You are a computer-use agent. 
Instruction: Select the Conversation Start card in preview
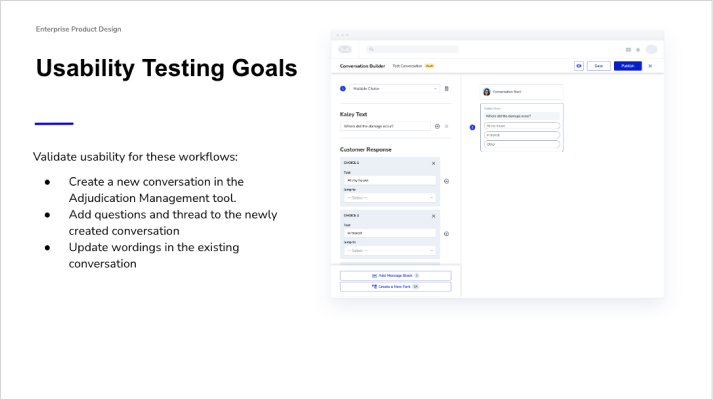point(521,91)
